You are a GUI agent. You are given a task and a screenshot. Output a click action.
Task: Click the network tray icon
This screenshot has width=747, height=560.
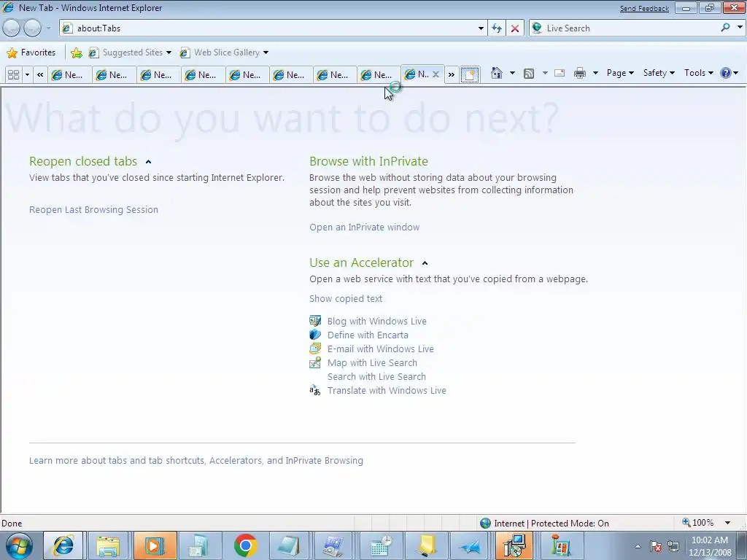click(x=673, y=546)
